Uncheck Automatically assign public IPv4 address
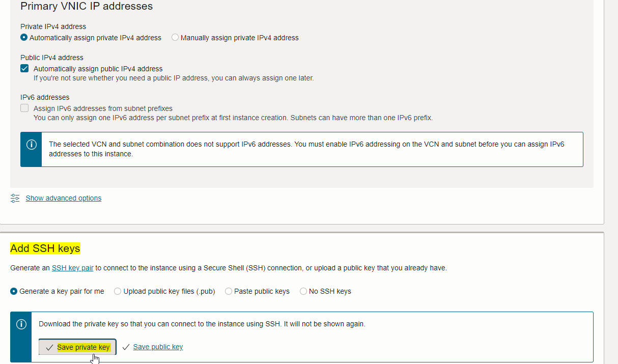The width and height of the screenshot is (618, 364). coord(24,69)
